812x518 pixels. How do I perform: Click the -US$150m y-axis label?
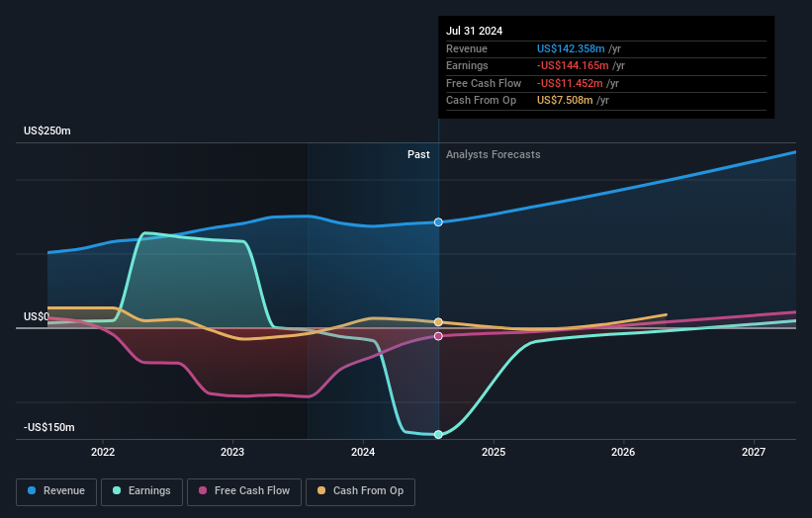(x=48, y=427)
